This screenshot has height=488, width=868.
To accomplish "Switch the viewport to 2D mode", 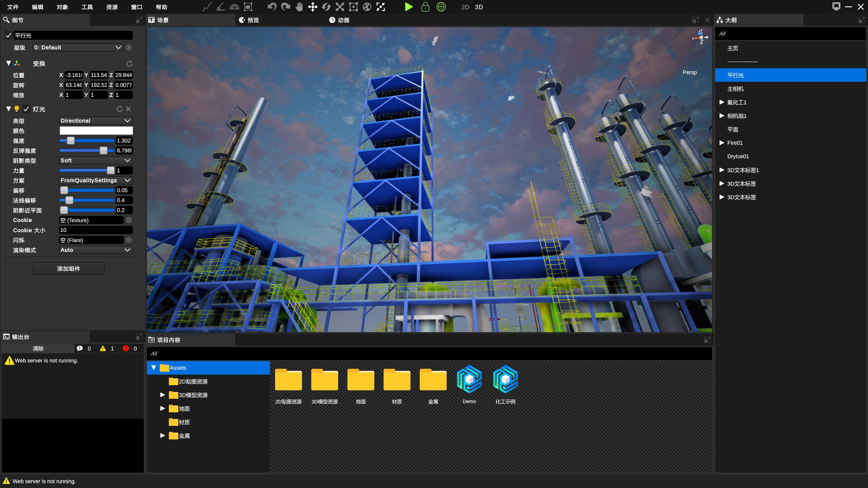I will (x=465, y=7).
